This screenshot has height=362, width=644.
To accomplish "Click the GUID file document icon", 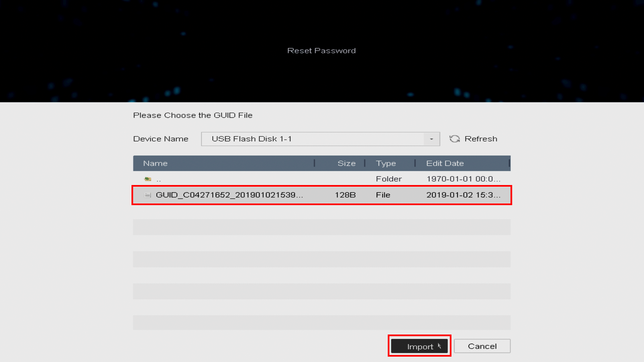I will pos(148,195).
